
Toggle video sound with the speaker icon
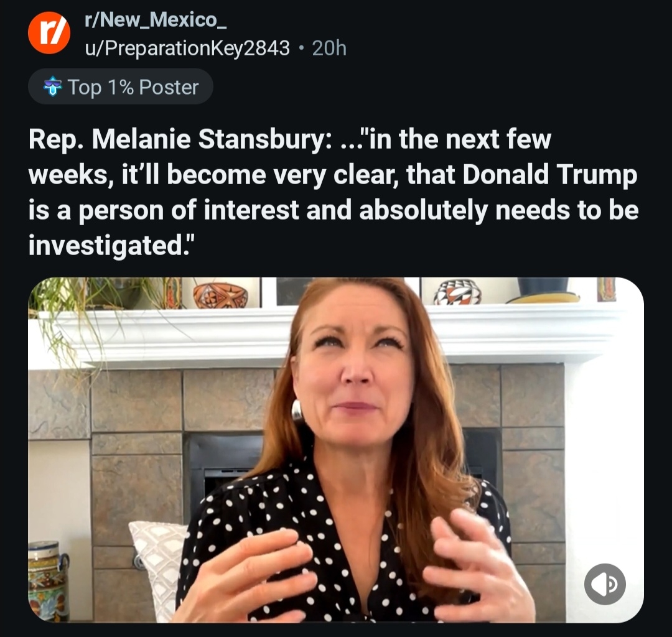pyautogui.click(x=605, y=584)
